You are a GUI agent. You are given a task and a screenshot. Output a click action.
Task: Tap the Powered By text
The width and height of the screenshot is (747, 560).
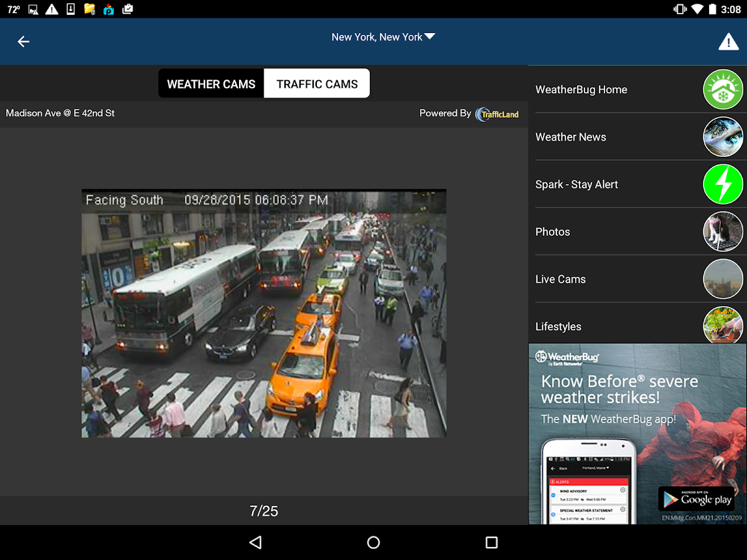tap(445, 113)
